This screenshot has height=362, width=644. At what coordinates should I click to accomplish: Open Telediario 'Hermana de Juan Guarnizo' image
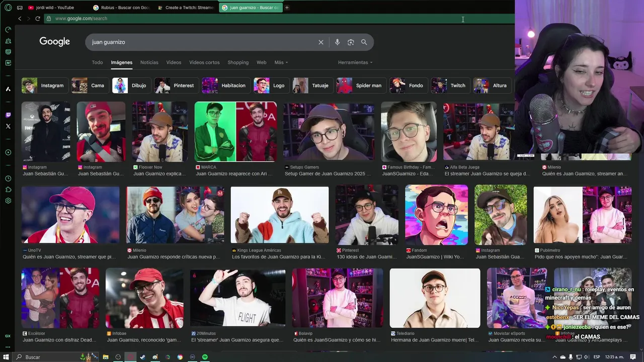[435, 298]
